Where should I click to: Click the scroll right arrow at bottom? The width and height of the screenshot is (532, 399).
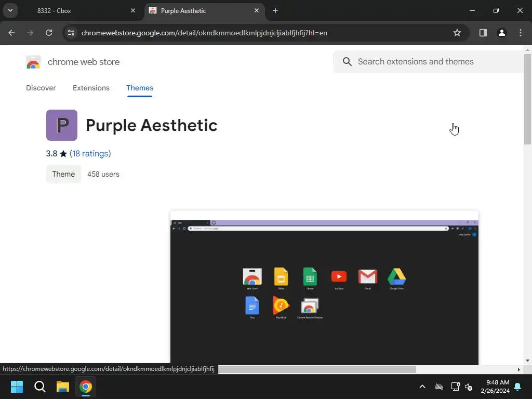[x=519, y=369]
